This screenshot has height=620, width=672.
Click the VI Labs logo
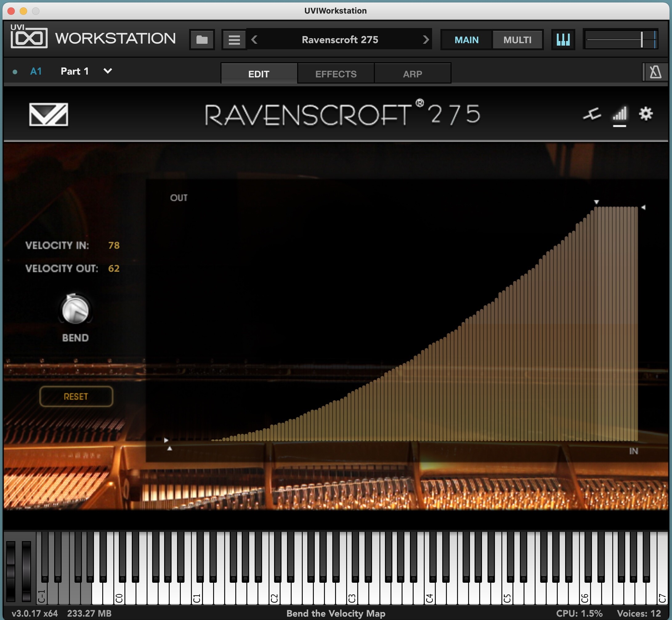point(49,115)
